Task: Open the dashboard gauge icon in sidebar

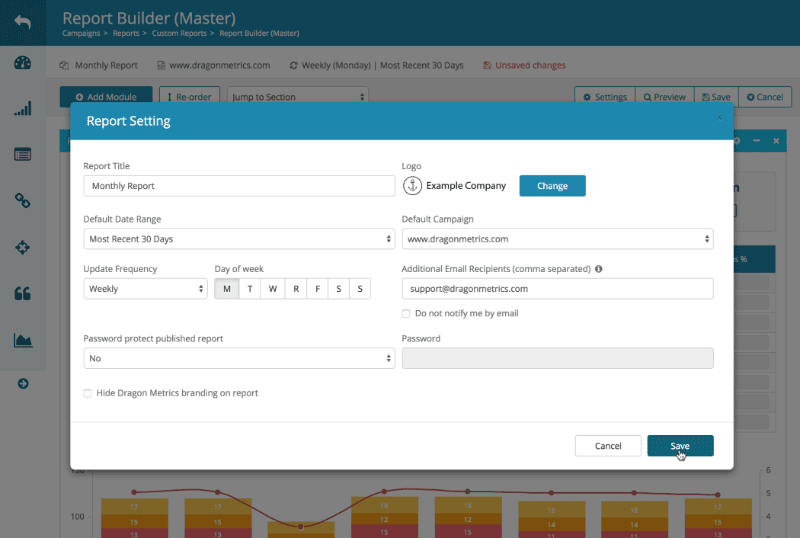Action: click(22, 63)
